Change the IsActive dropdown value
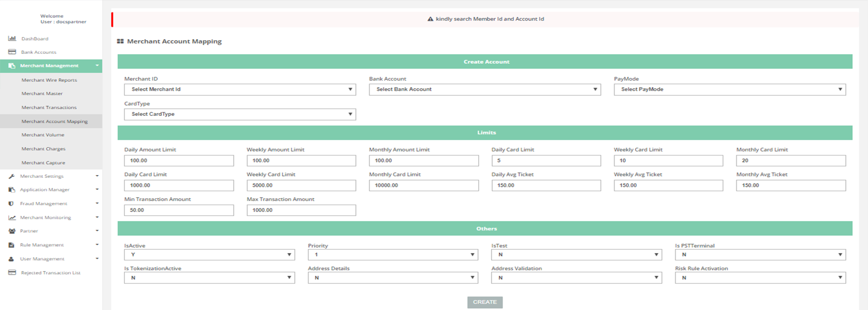The height and width of the screenshot is (310, 868). 209,255
